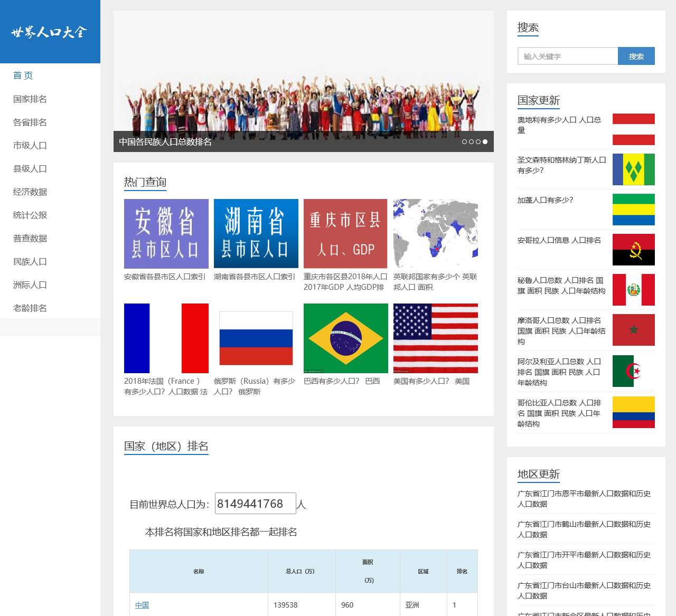Image resolution: width=676 pixels, height=616 pixels.
Task: Click the Brazil flag image
Action: point(345,338)
